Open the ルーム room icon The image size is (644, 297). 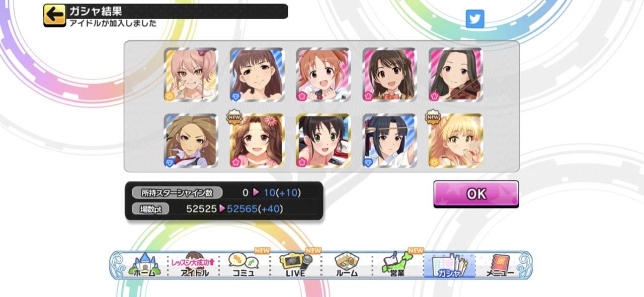347,265
